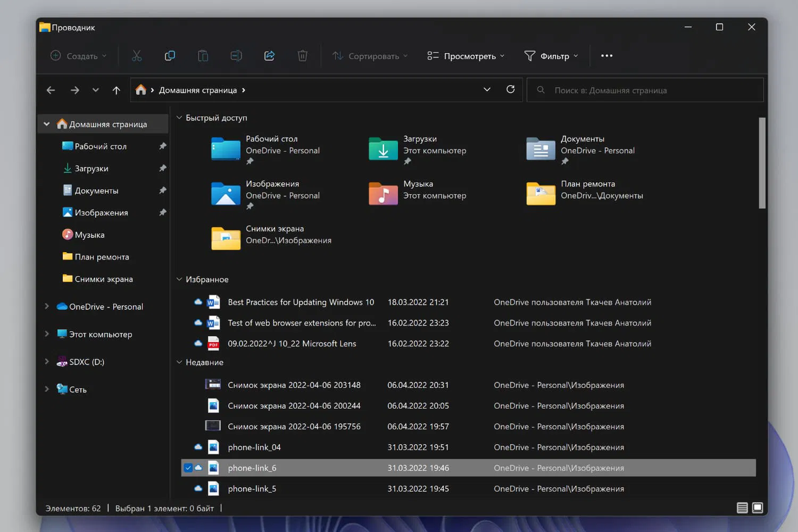Click the three-dot More options button
Screen dimensions: 798x532
point(606,56)
